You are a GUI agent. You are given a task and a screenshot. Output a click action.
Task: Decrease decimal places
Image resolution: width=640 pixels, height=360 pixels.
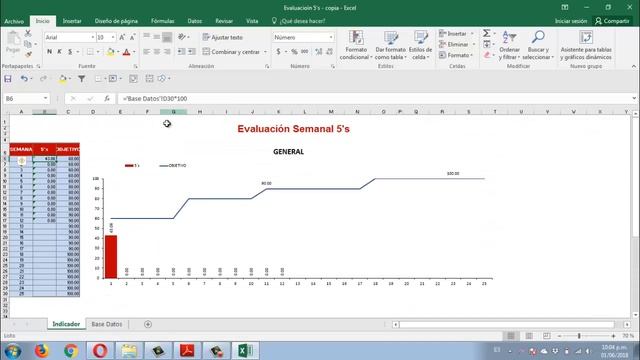click(x=329, y=51)
